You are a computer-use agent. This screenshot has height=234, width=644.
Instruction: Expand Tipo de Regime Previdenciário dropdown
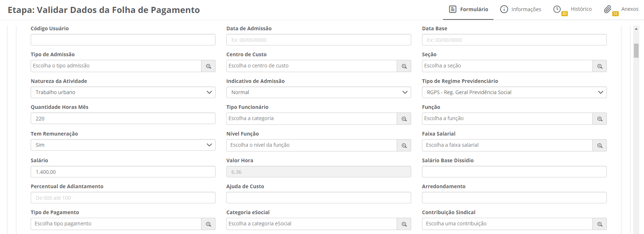514,92
